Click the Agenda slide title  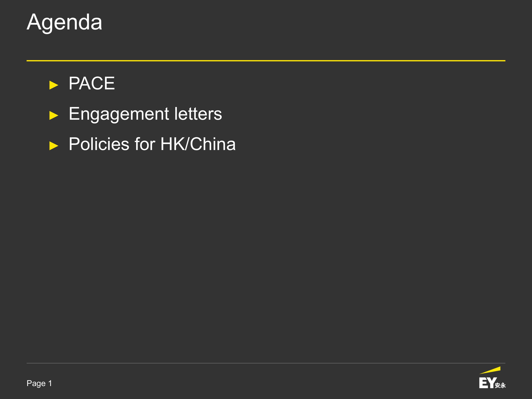coord(64,22)
